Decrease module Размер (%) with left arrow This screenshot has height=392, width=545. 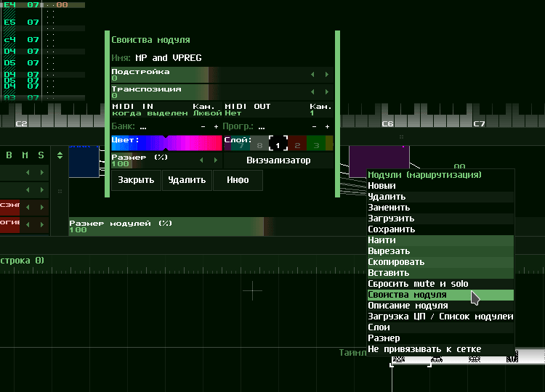[x=201, y=160]
